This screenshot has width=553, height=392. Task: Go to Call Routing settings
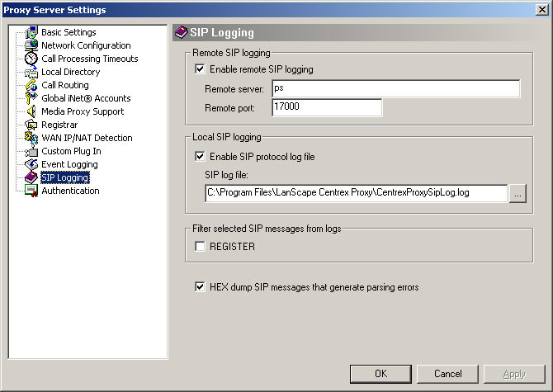tap(65, 85)
